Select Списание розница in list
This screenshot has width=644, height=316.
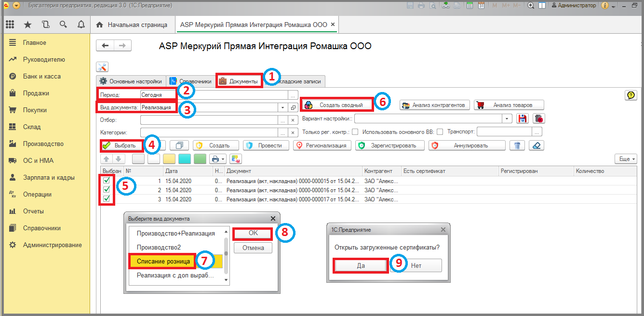(x=175, y=261)
